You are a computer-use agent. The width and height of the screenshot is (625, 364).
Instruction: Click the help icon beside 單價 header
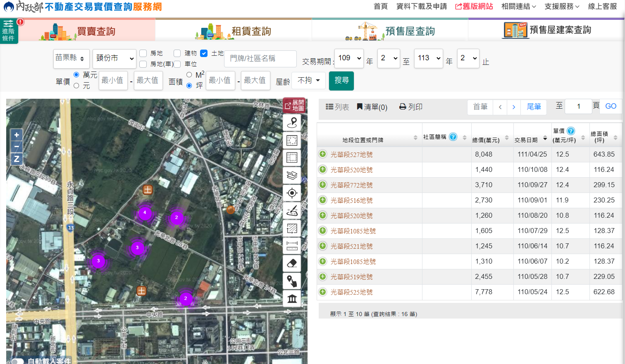(x=571, y=131)
